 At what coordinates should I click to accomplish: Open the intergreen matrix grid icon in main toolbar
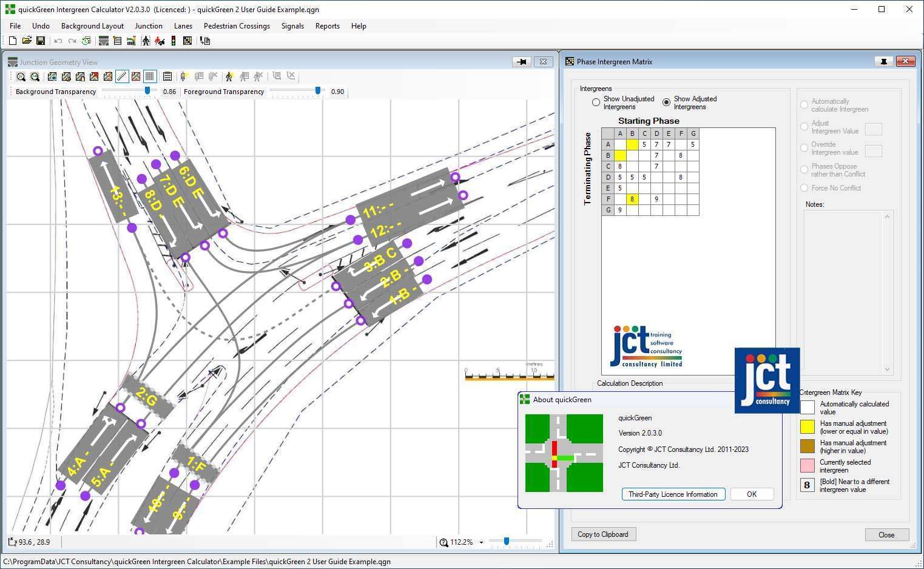[187, 41]
